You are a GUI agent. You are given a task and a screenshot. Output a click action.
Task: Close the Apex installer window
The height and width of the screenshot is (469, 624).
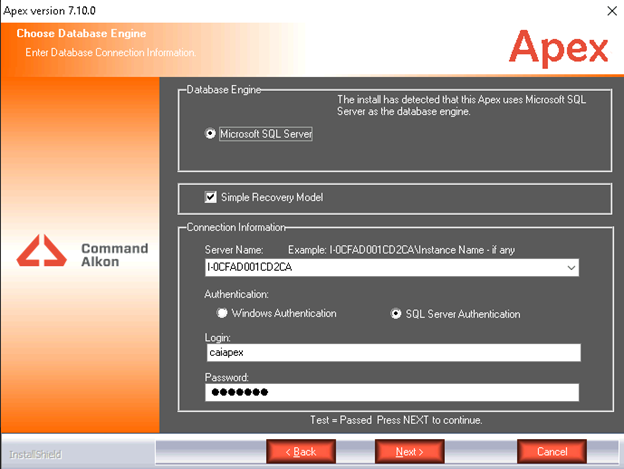(612, 11)
